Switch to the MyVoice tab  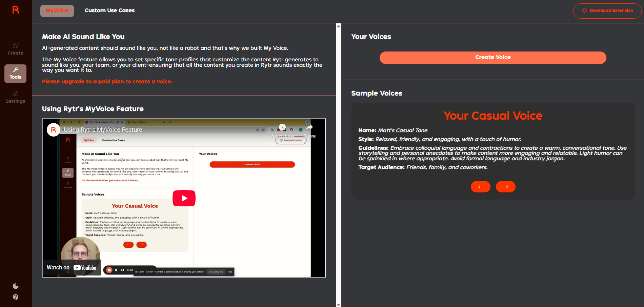click(57, 11)
